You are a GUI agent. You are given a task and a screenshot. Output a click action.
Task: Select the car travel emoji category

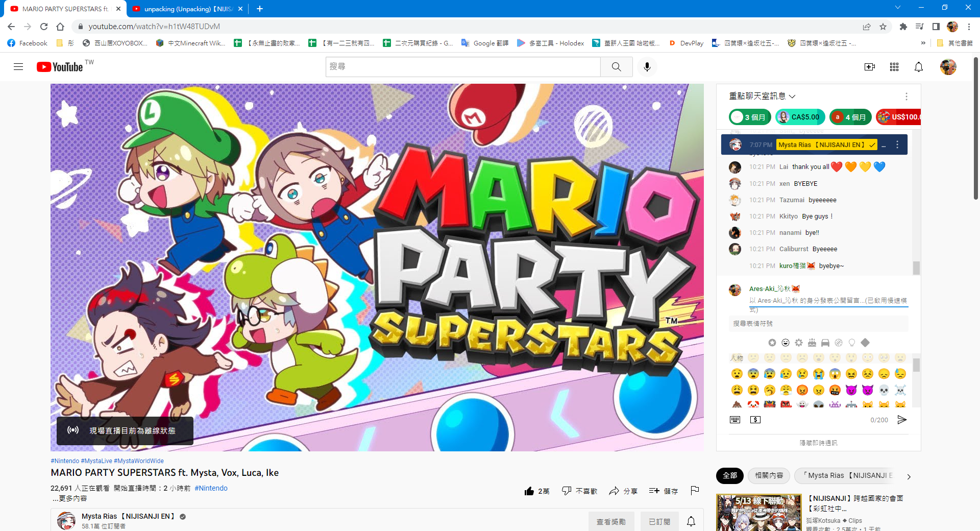(x=825, y=343)
